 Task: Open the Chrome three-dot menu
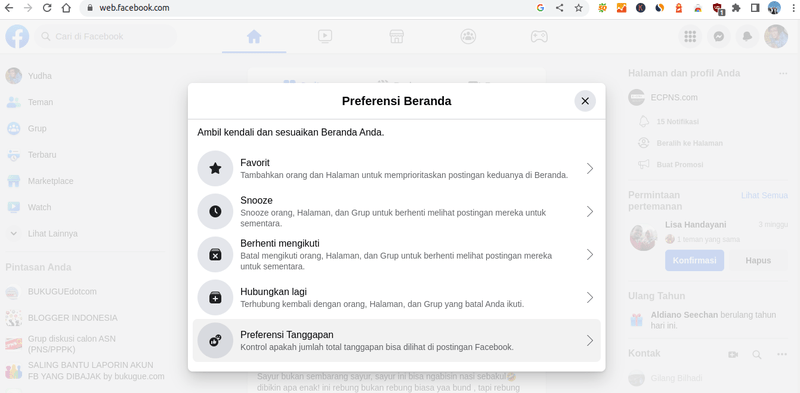point(793,8)
